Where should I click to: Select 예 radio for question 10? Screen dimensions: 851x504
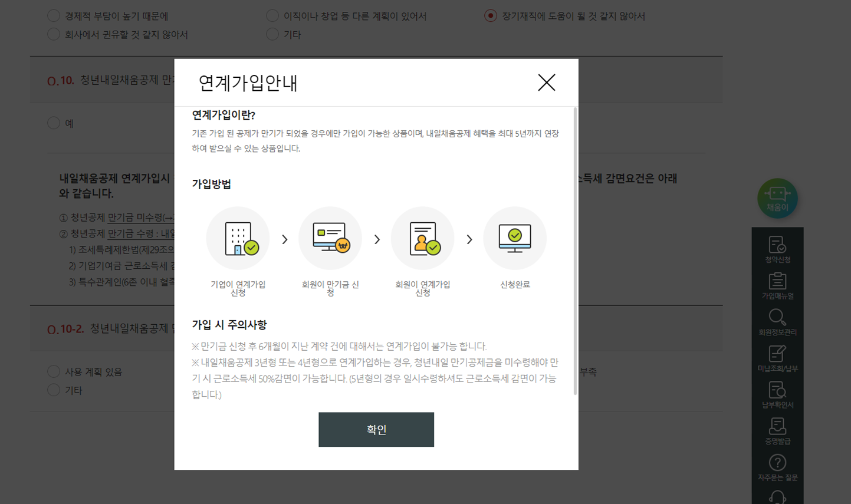tap(54, 123)
